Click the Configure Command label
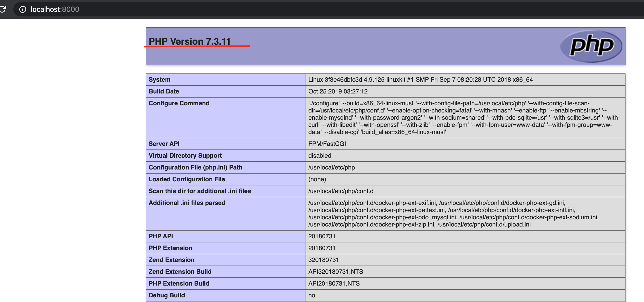This screenshot has height=302, width=644. tap(179, 103)
